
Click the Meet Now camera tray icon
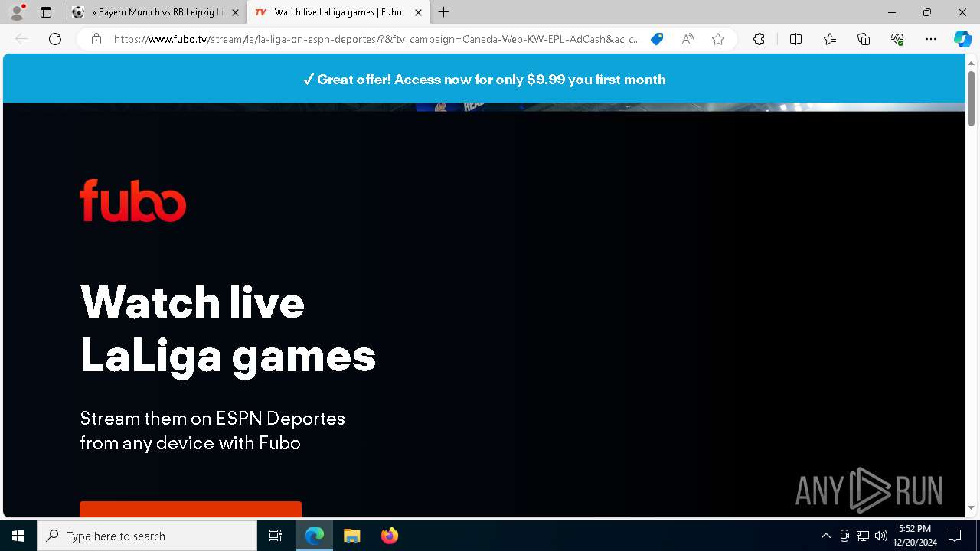pos(844,536)
